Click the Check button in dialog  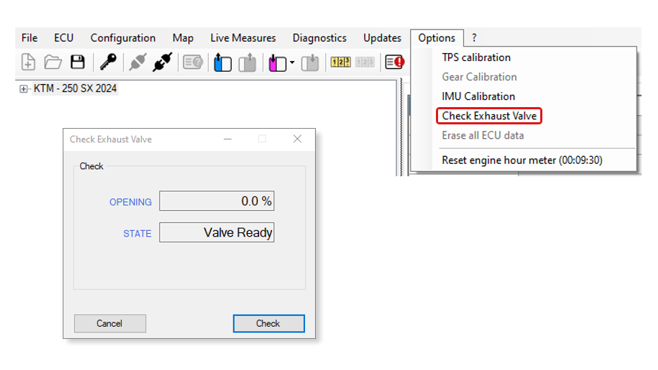(x=269, y=323)
